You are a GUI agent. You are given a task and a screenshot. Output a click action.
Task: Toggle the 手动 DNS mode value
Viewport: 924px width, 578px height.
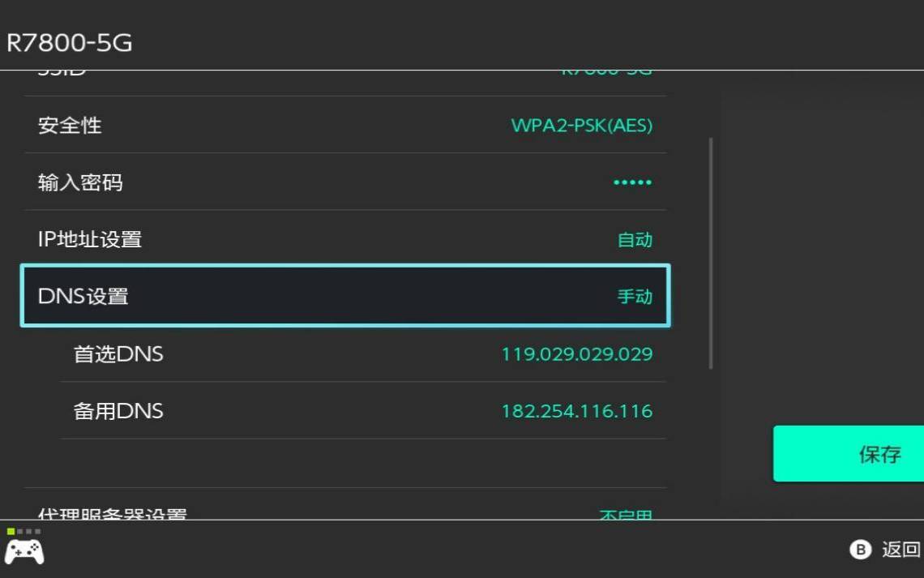[x=634, y=297]
